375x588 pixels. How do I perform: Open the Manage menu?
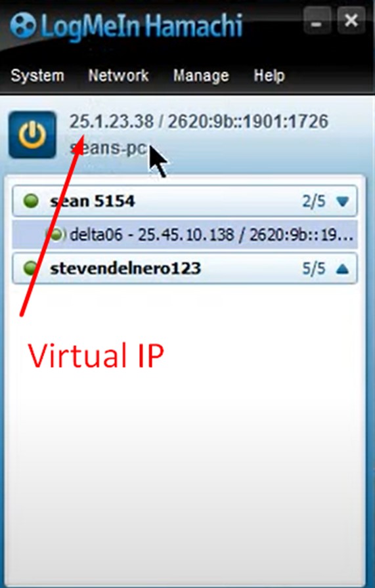coord(201,76)
